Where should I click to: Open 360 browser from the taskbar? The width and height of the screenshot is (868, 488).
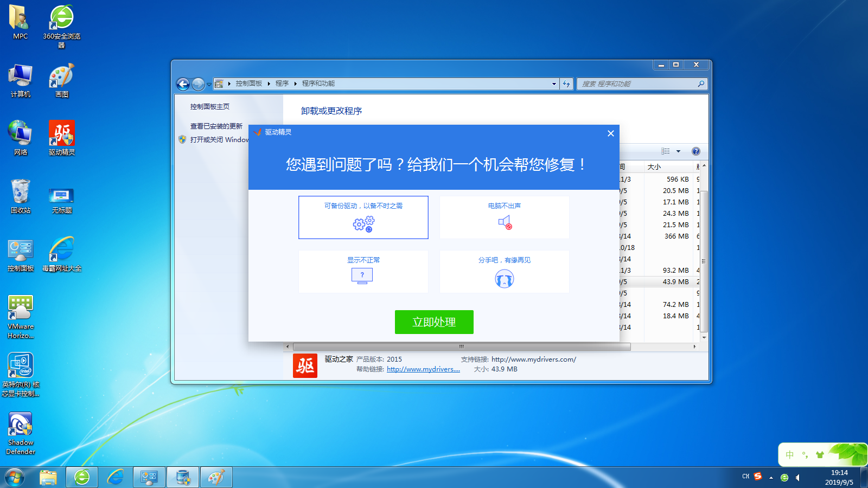click(x=82, y=478)
